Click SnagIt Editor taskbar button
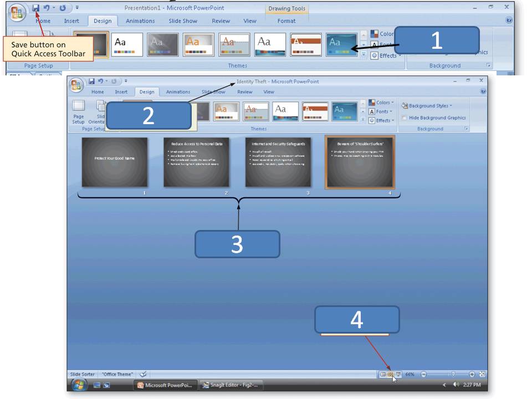Image resolution: width=532 pixels, height=399 pixels. tap(231, 385)
